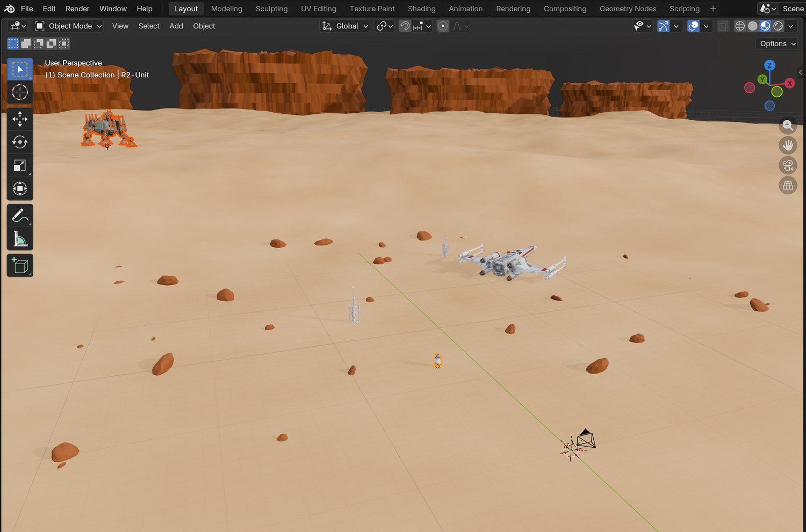Viewport: 806px width, 532px height.
Task: Toggle snapping magnet in the header
Action: point(405,26)
